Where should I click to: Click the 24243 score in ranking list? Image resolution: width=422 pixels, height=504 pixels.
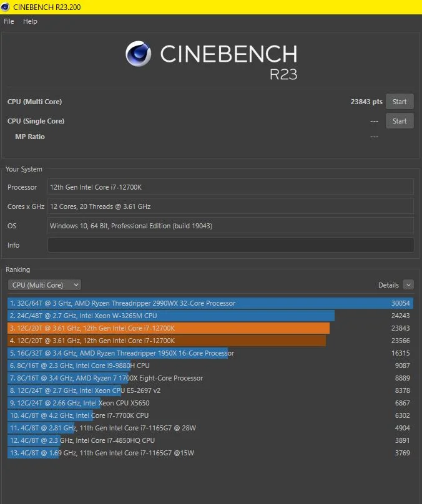point(400,316)
